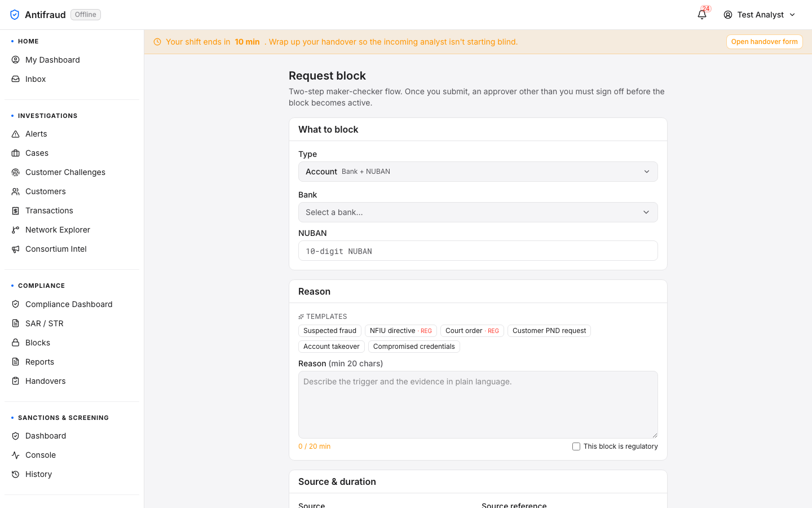Click the History clock icon
The image size is (812, 508).
pos(16,474)
